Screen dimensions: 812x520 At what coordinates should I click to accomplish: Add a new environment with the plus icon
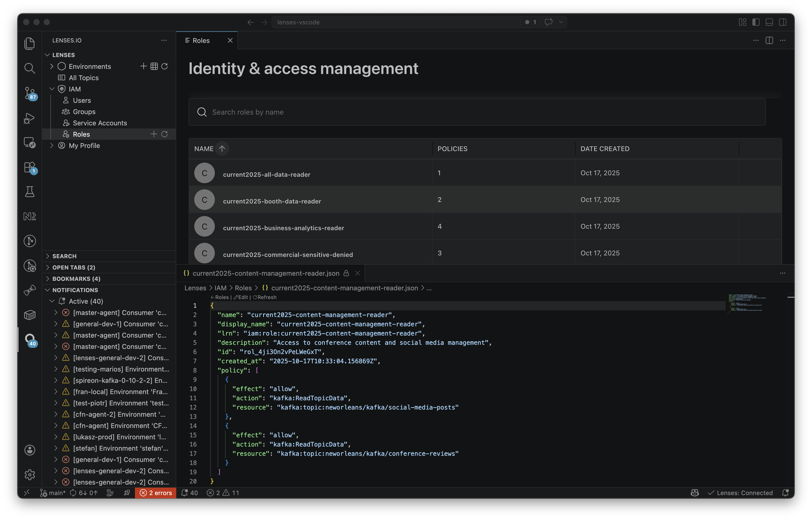pyautogui.click(x=143, y=66)
